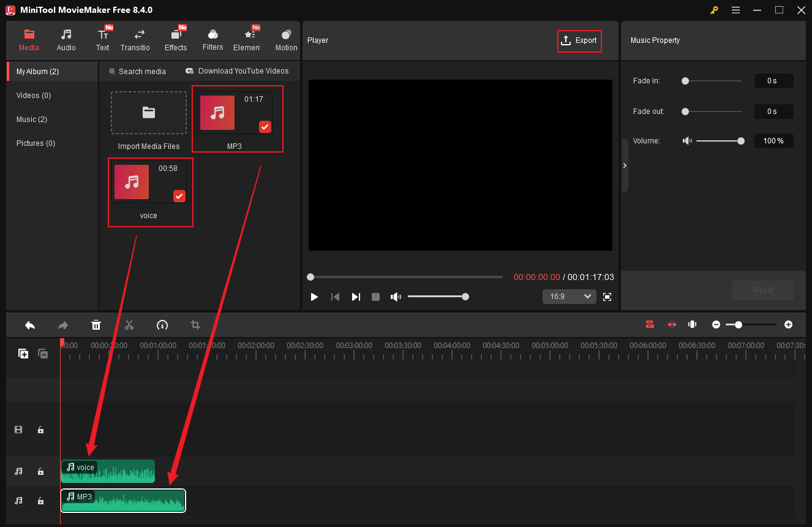Delete the selected clip
Screen dimensions: 812x527
coord(96,325)
